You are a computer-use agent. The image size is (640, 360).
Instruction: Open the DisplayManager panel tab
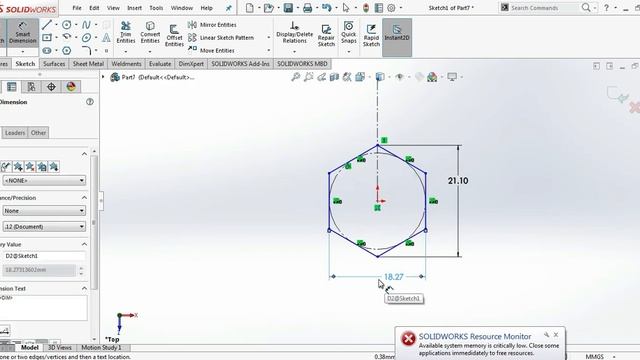tap(71, 87)
